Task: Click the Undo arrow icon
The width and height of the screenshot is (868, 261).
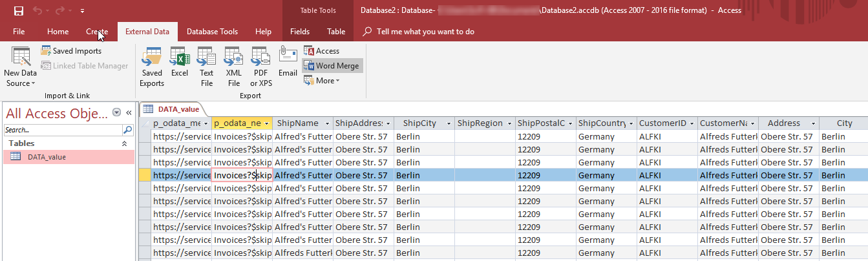Action: [37, 11]
